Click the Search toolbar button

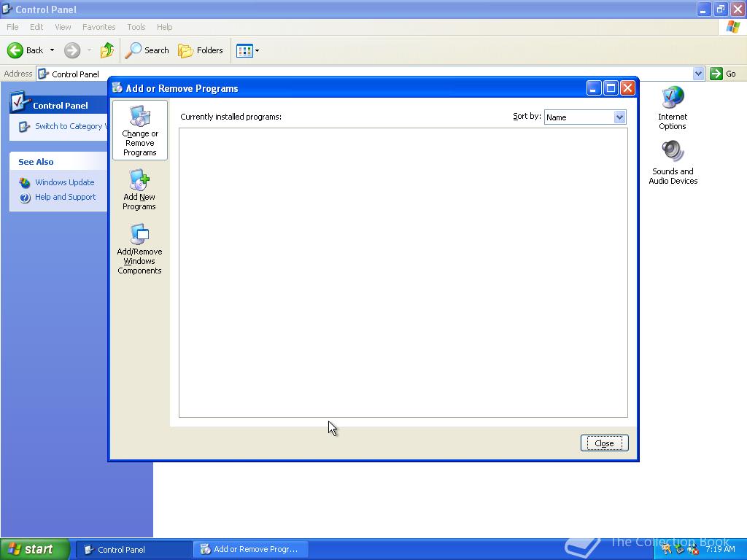147,50
